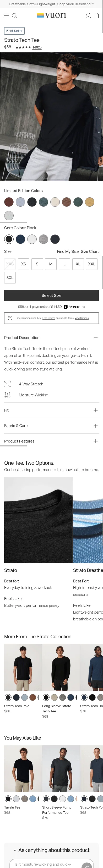The image size is (103, 868).
Task: Expand the Fit section
Action: coord(51,410)
